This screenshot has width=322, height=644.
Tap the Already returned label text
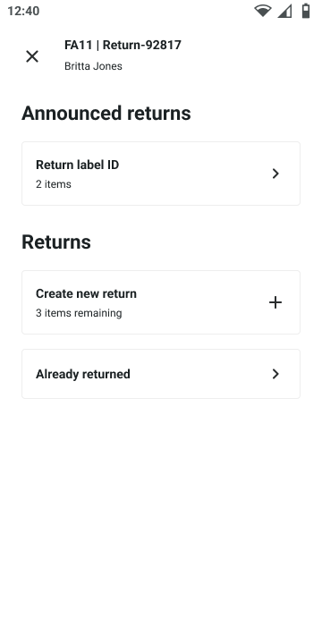[x=83, y=374]
